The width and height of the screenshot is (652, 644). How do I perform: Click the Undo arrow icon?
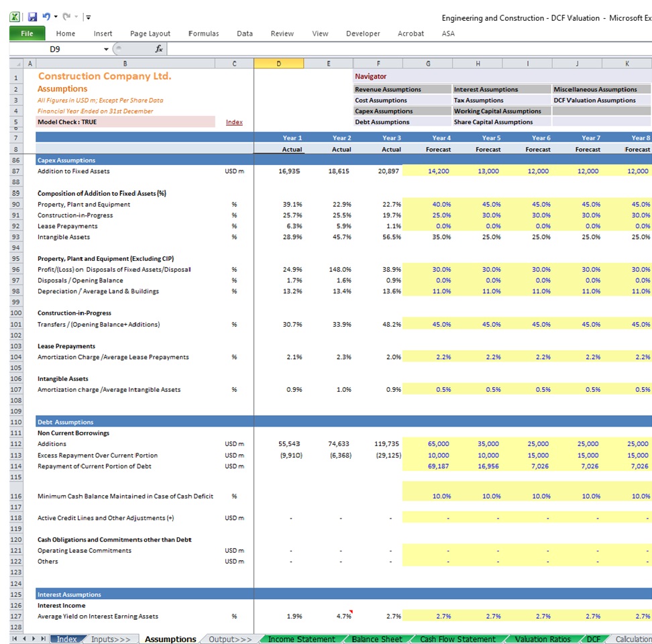46,17
